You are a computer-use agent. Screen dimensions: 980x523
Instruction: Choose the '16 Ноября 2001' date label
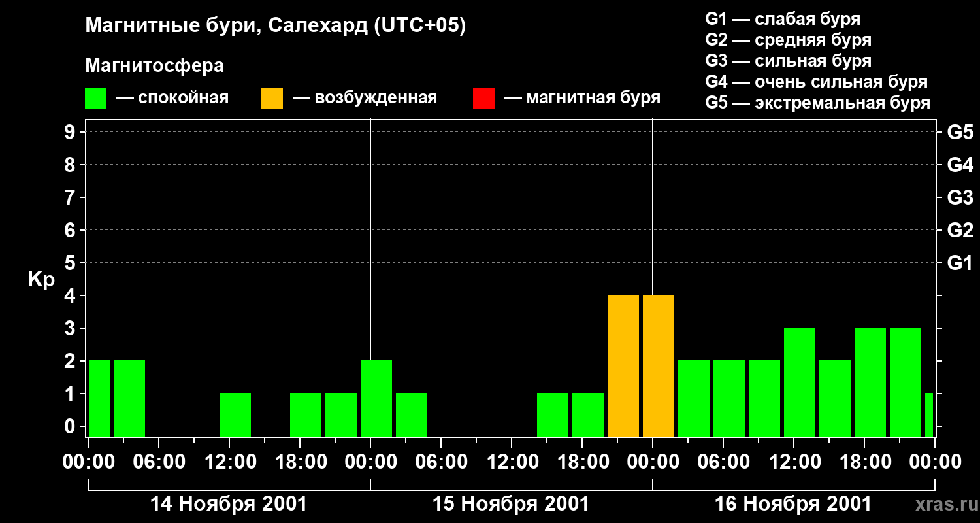pyautogui.click(x=792, y=504)
